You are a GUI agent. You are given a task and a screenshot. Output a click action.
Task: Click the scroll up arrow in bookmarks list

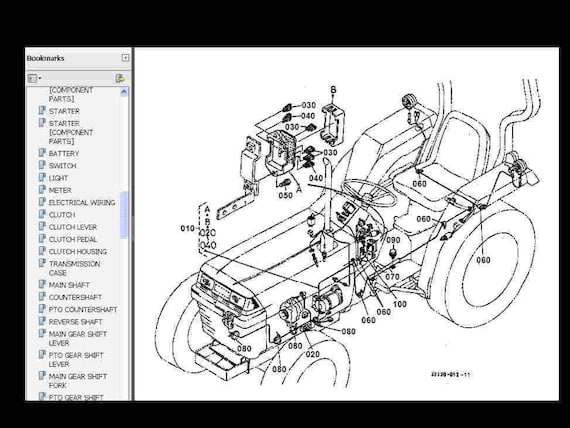coord(124,92)
